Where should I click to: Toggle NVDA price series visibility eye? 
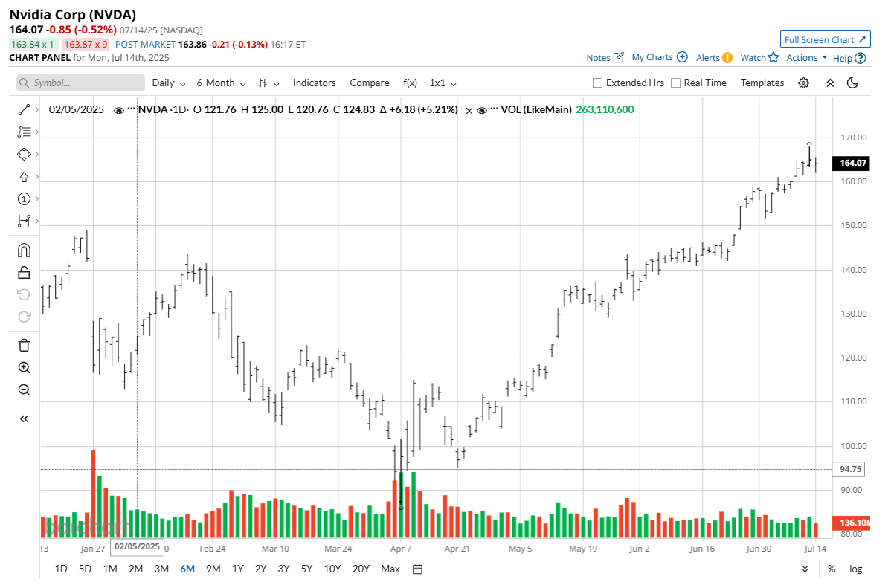tap(119, 110)
